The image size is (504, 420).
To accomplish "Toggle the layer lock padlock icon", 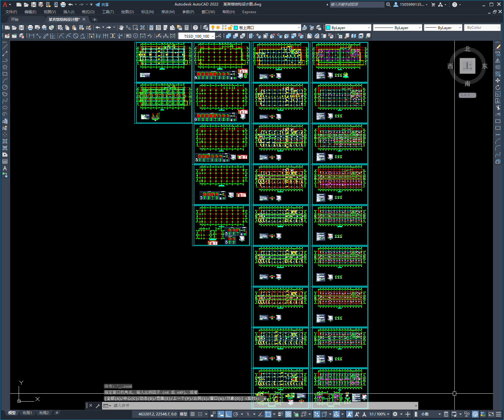I will pyautogui.click(x=230, y=28).
